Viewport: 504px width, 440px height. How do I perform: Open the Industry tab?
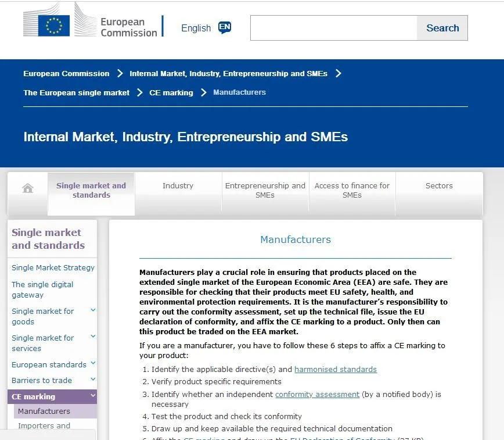point(178,186)
